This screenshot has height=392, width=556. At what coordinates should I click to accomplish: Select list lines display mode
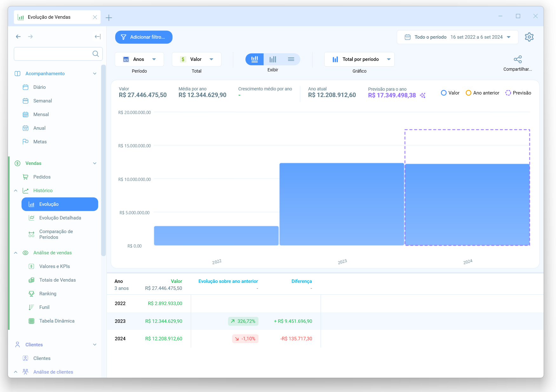[291, 59]
